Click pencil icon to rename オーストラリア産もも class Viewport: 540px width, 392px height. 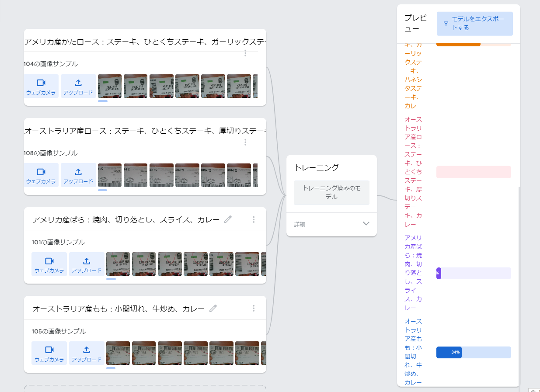coord(213,308)
